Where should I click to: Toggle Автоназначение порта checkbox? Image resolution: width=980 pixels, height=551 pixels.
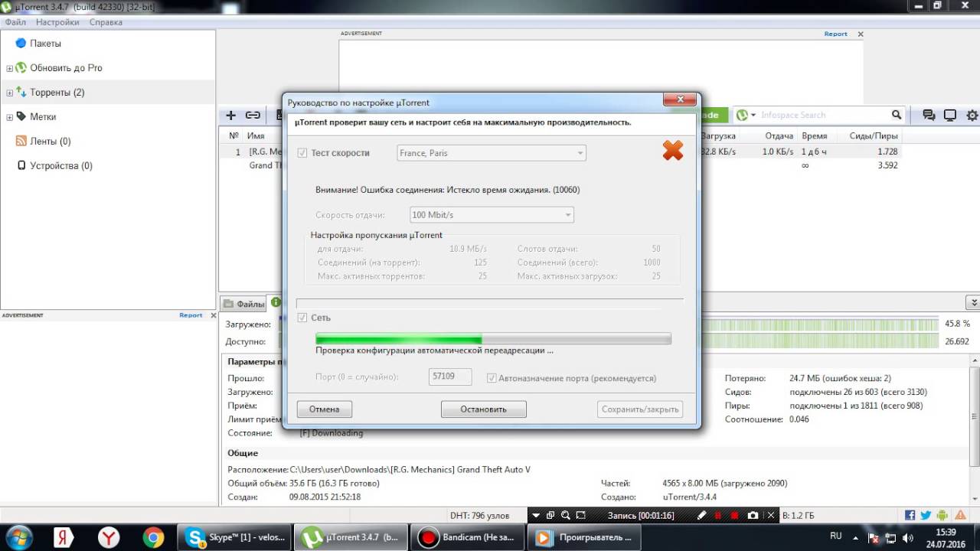(492, 378)
